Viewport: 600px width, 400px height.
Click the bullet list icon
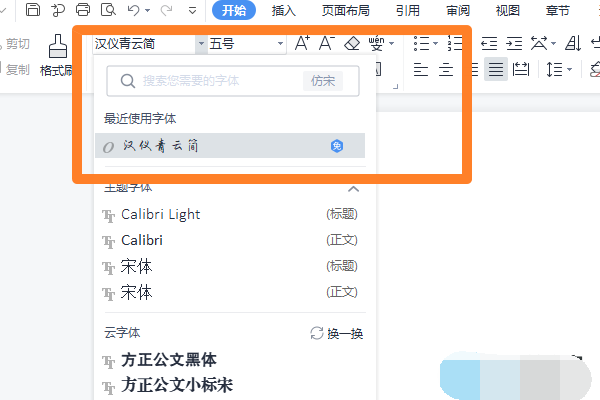coord(421,44)
